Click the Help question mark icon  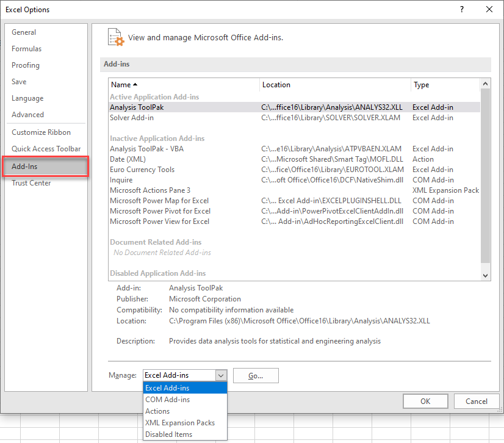[x=462, y=9]
